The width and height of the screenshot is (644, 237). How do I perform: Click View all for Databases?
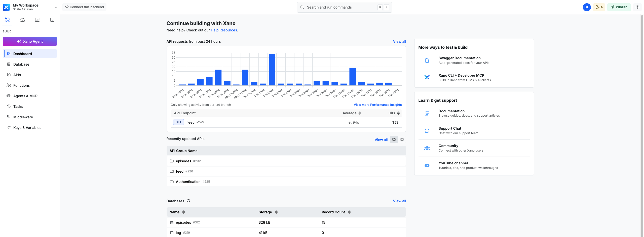(x=400, y=201)
